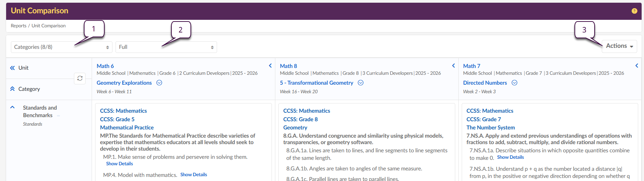Collapse Standards and Benchmarks category
This screenshot has width=644, height=181.
point(13,107)
